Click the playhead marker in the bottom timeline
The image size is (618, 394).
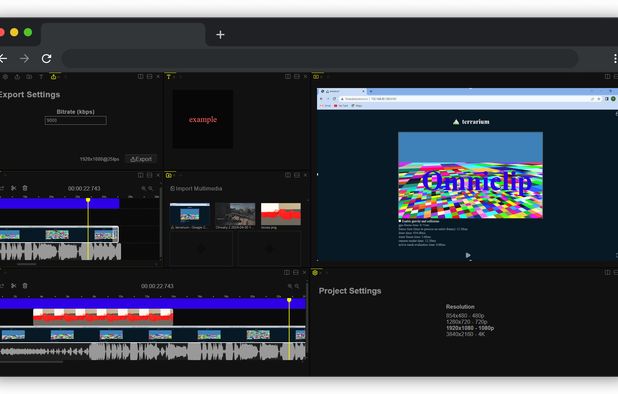point(289,300)
